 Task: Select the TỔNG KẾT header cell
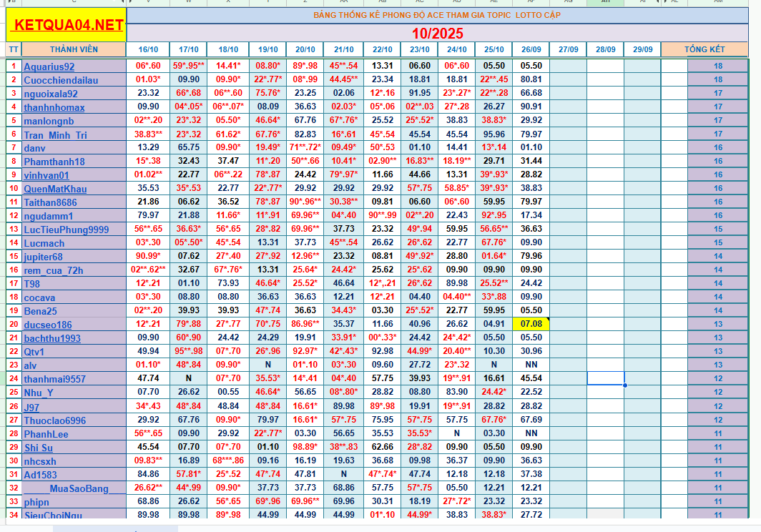[x=704, y=49]
